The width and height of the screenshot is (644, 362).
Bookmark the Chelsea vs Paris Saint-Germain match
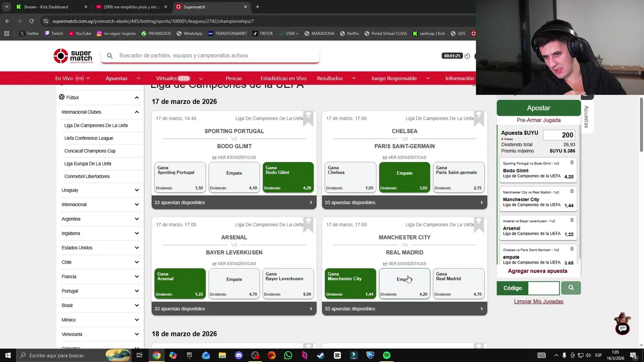pos(479,118)
